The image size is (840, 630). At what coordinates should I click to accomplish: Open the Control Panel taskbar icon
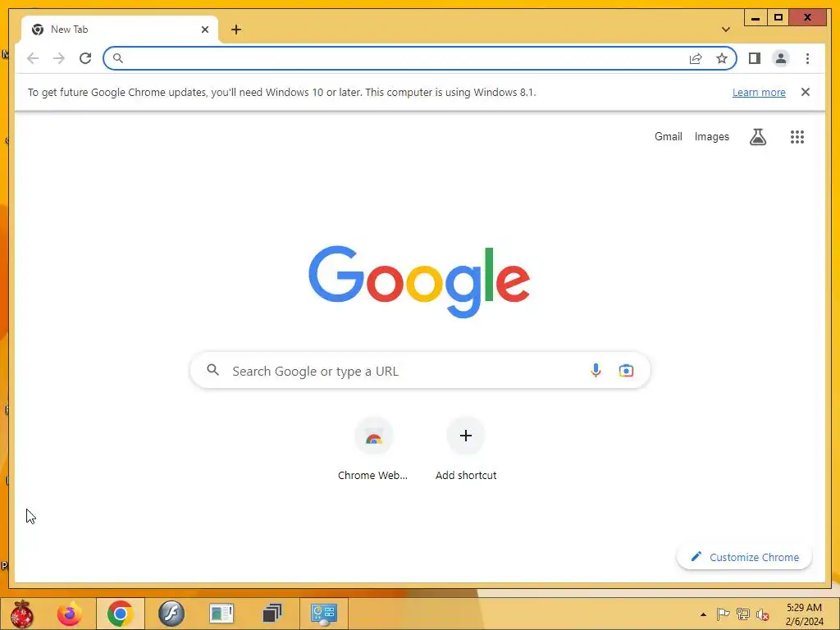coord(323,614)
